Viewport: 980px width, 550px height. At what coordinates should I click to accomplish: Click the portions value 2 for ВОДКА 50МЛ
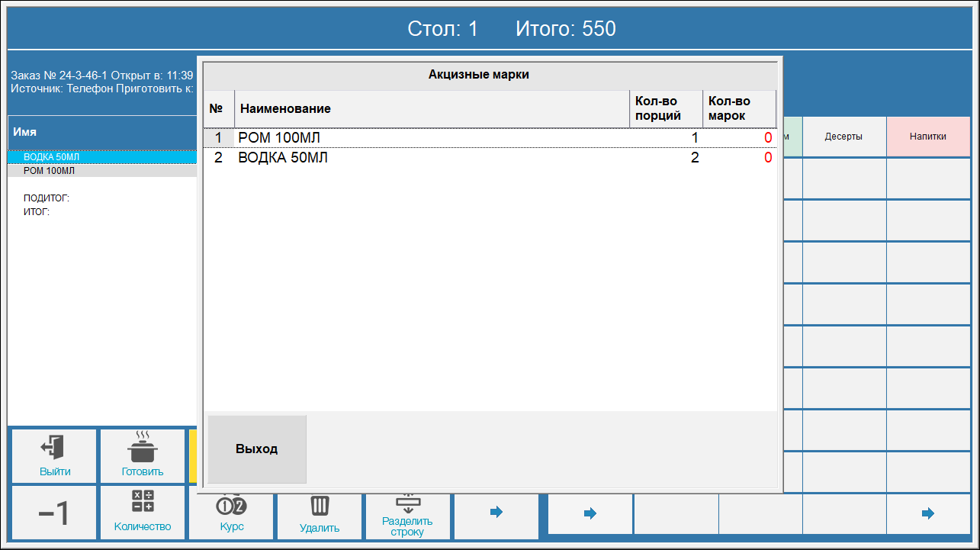coord(695,158)
